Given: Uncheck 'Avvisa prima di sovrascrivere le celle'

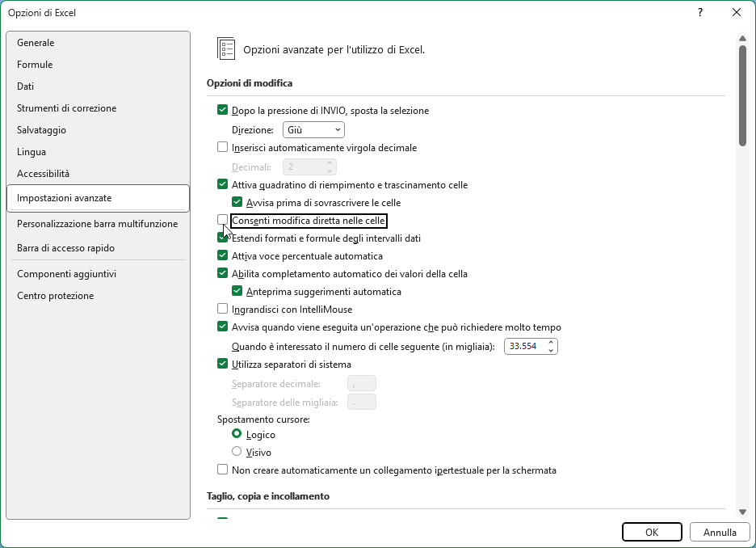Looking at the screenshot, I should coord(237,202).
